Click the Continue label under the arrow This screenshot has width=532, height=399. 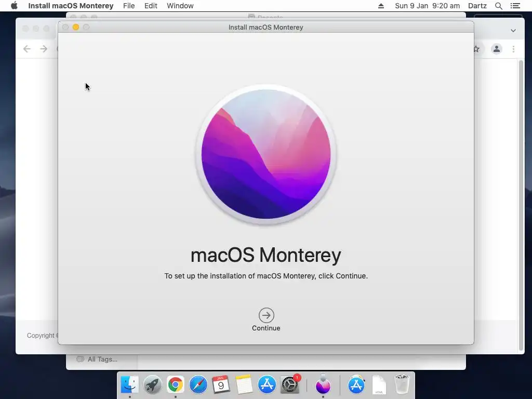(266, 328)
